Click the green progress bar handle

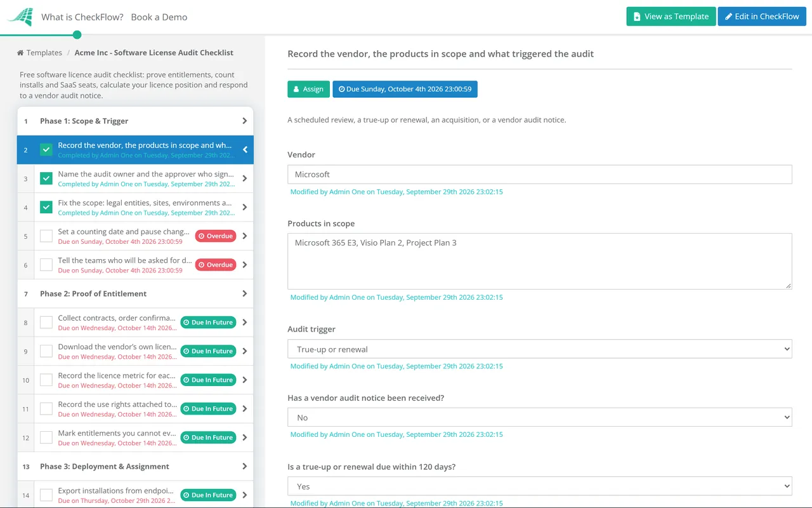coord(77,34)
